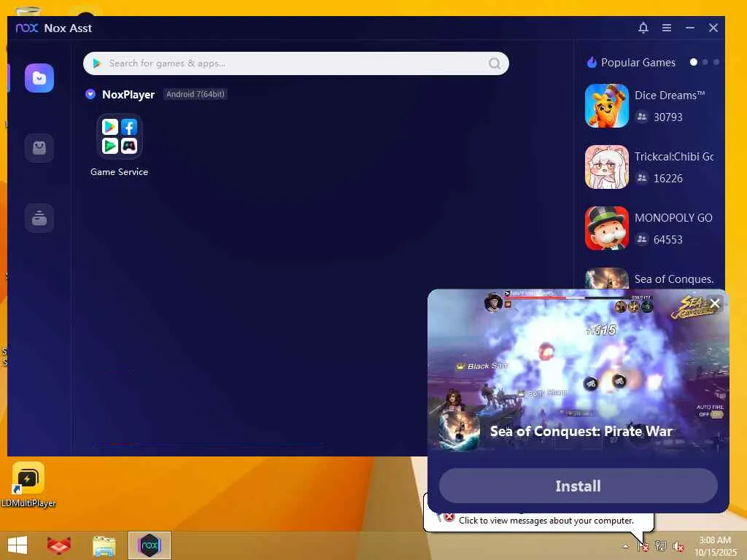Click the view messages about your computer balloon
The image size is (747, 560).
[546, 521]
